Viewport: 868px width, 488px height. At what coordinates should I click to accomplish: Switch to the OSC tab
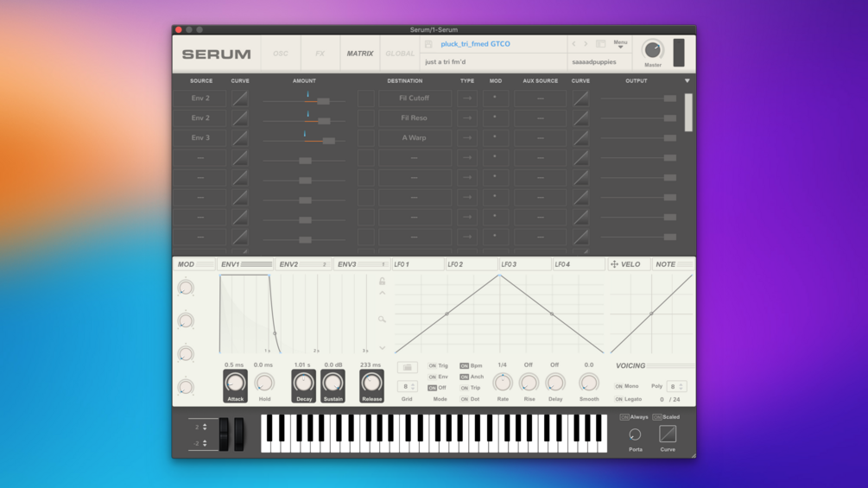click(x=281, y=54)
